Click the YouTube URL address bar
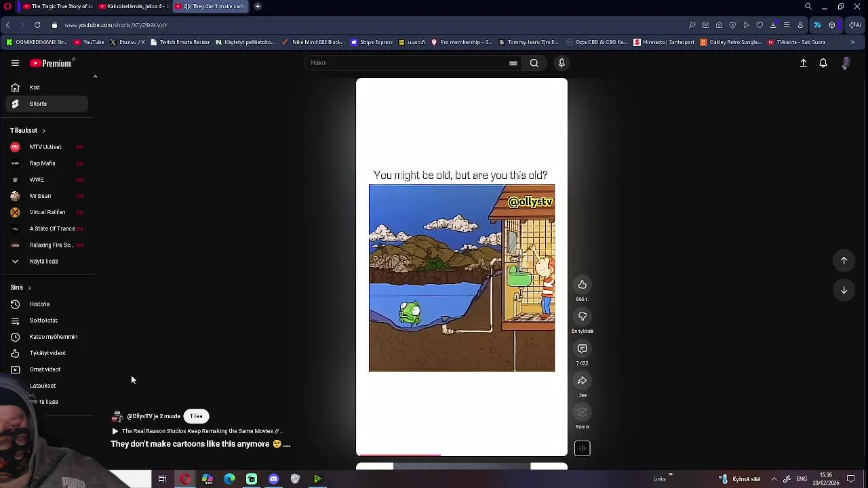The image size is (868, 488). point(116,25)
